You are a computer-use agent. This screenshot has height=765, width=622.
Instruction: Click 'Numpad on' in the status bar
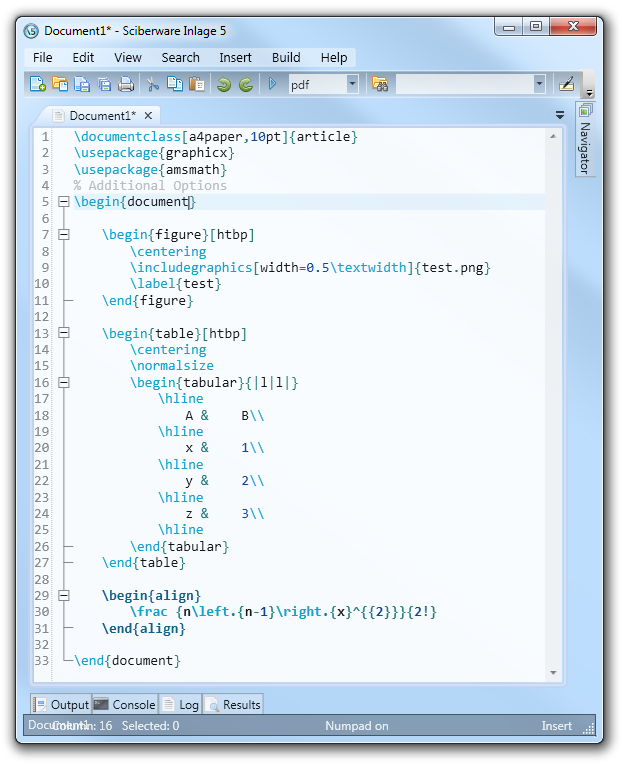(357, 726)
